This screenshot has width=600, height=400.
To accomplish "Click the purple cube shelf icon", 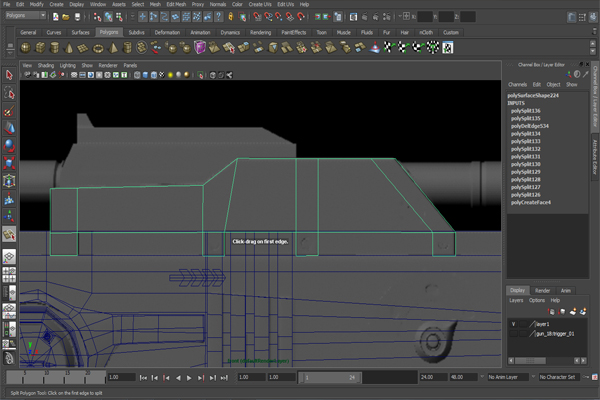I will point(200,48).
